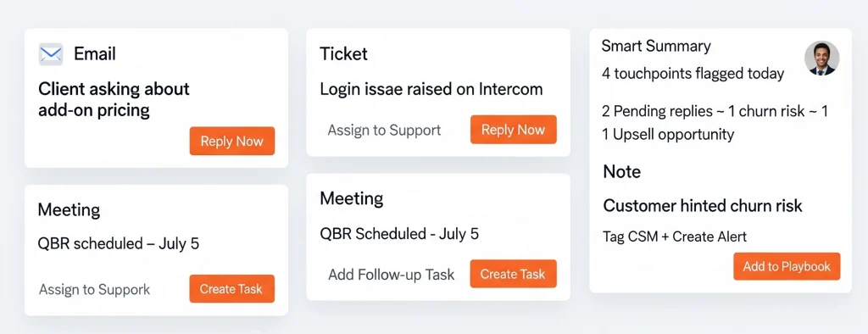The image size is (868, 334).
Task: Open 1 Upsell opportunity item
Action: [x=668, y=134]
